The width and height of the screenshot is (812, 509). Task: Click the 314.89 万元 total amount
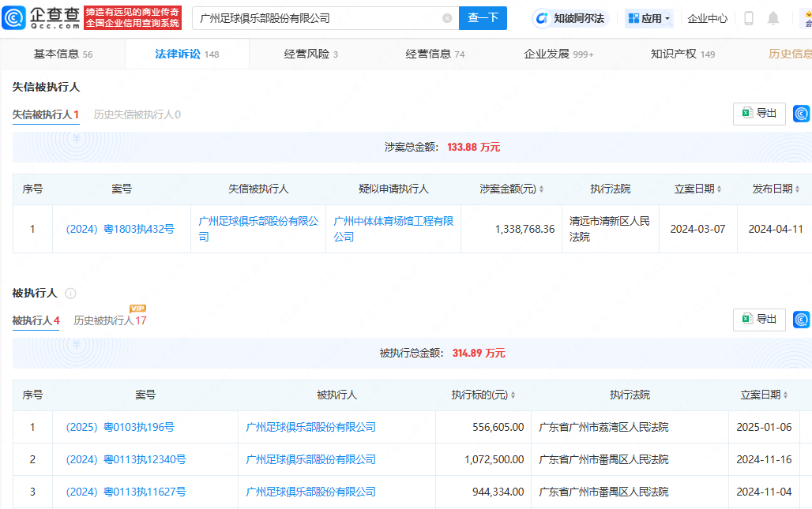[479, 354]
